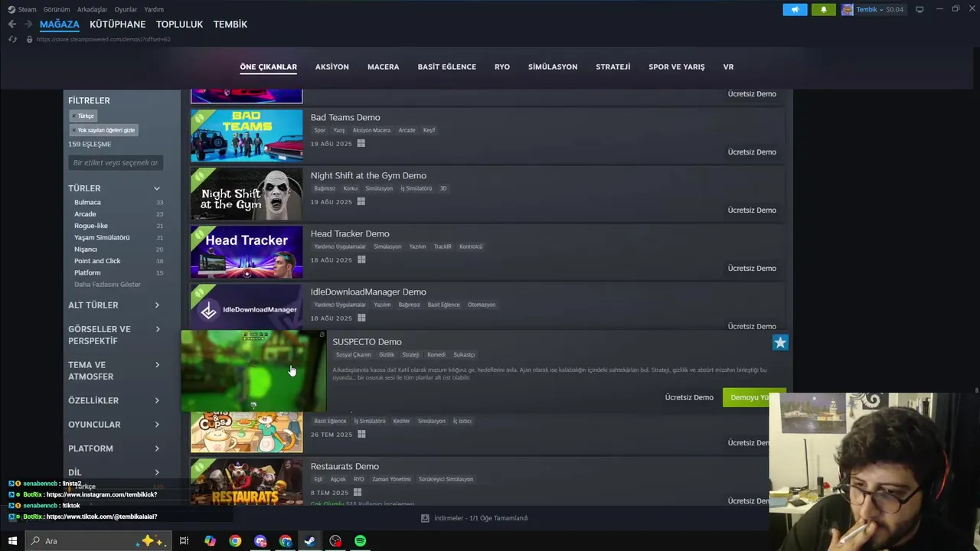Open Task View on taskbar
980x551 pixels.
pos(184,541)
